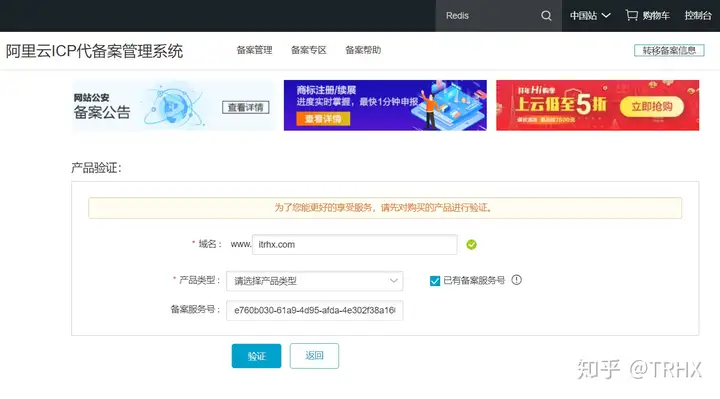Uncheck the 已有备案服务号 checkbox
720x399 pixels.
tap(435, 281)
